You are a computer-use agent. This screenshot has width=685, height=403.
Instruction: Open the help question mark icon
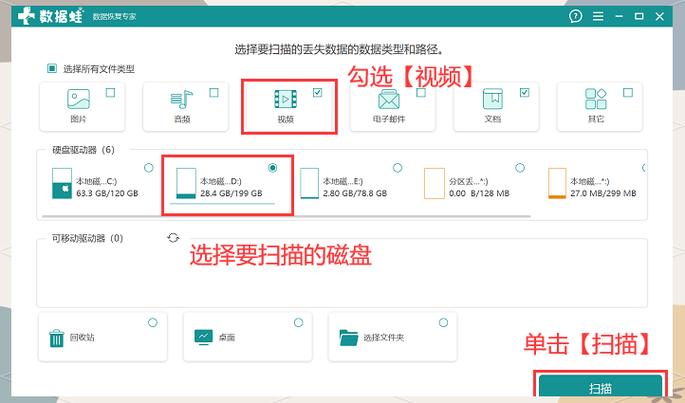(x=575, y=16)
